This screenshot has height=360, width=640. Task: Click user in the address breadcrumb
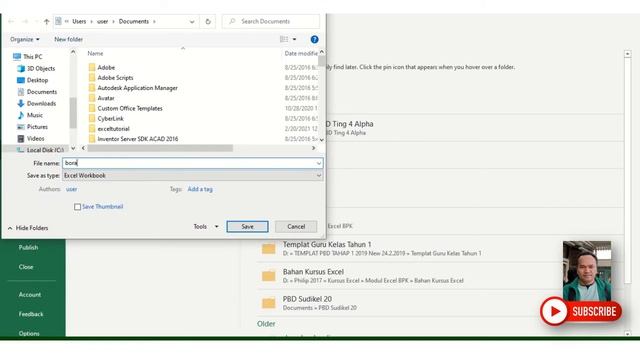click(x=102, y=22)
